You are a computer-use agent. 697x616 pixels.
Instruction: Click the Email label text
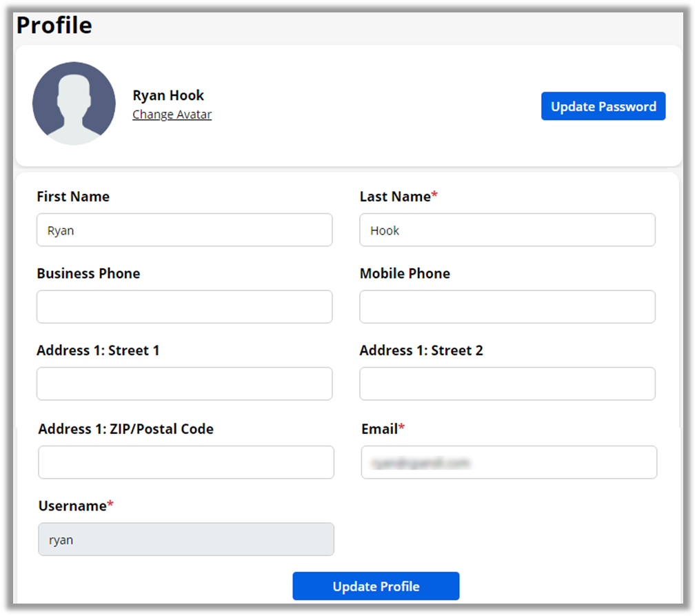click(379, 429)
